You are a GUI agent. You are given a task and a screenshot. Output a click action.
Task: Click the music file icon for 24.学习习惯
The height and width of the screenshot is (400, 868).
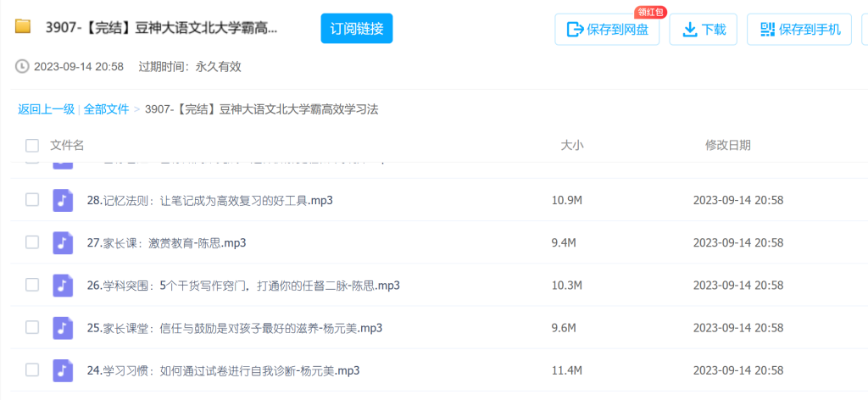coord(63,370)
